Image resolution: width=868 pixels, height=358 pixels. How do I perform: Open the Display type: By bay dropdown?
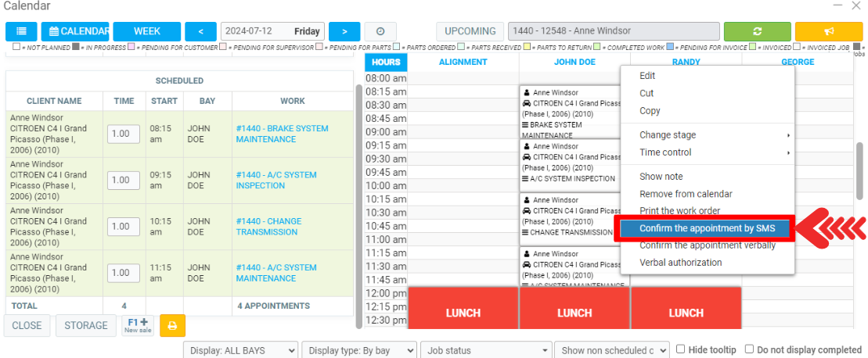tap(358, 350)
